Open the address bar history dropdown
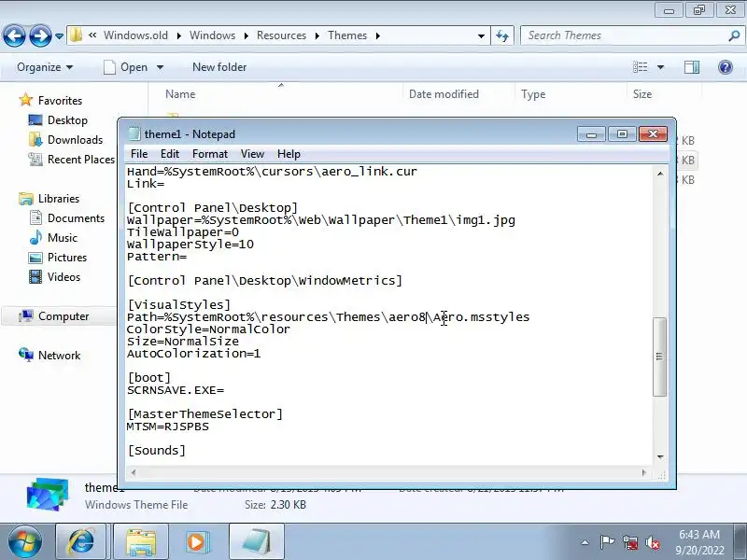Image resolution: width=747 pixels, height=560 pixels. click(481, 35)
